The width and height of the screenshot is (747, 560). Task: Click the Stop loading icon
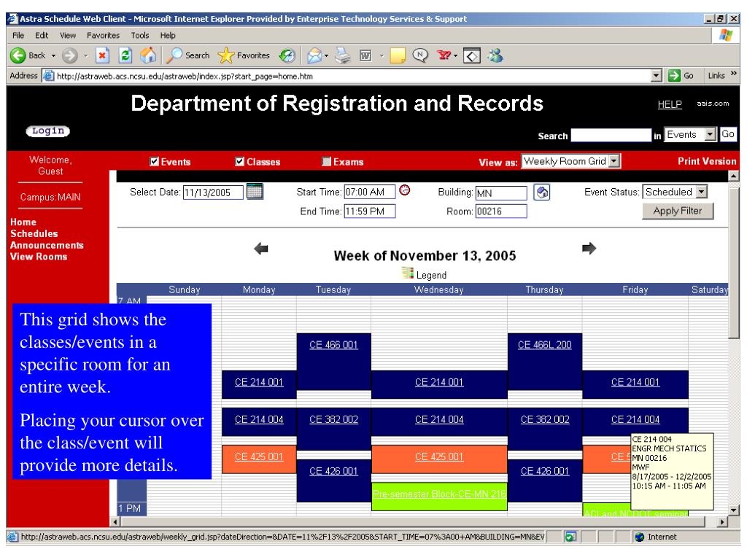pos(102,55)
